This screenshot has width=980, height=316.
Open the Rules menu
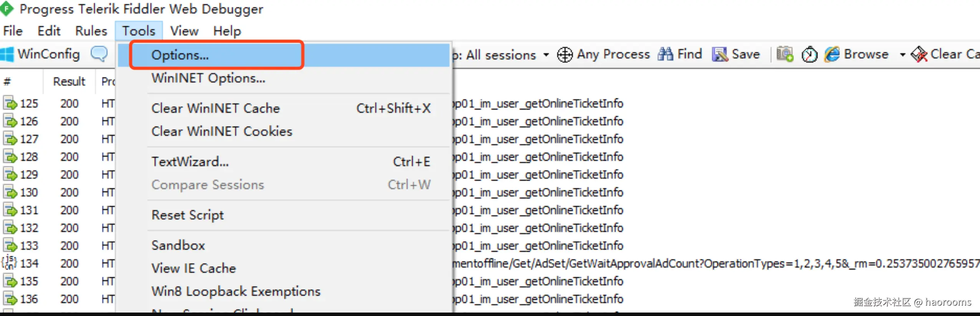(91, 31)
